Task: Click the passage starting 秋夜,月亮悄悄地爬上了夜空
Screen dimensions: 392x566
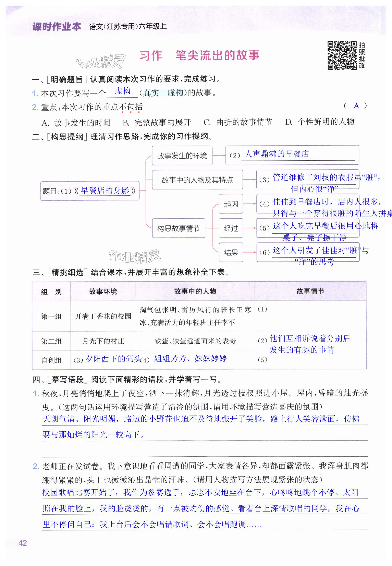Action: [x=205, y=400]
